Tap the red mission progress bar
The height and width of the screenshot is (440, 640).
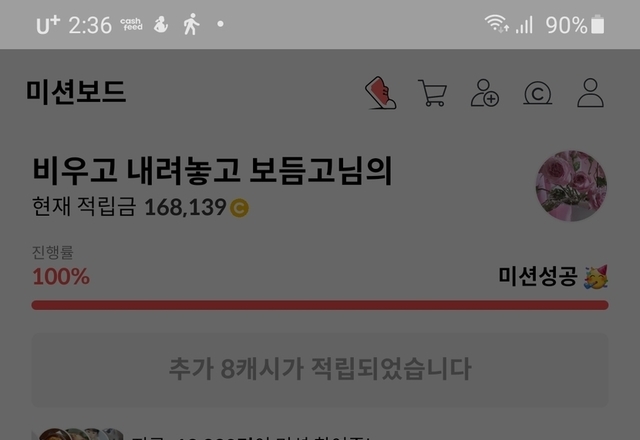click(320, 305)
